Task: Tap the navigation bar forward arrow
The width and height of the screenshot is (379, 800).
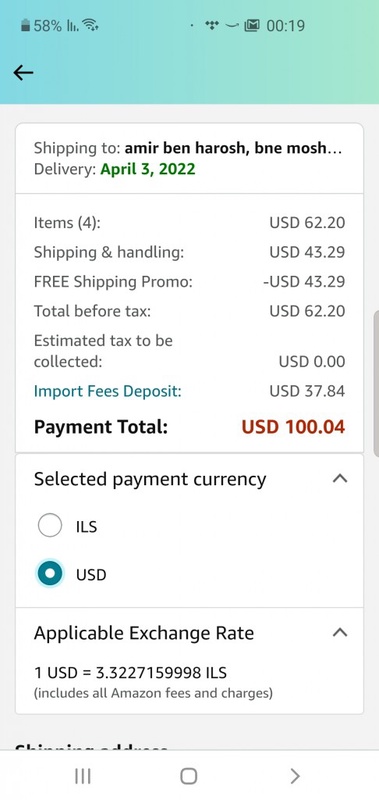Action: [x=295, y=776]
